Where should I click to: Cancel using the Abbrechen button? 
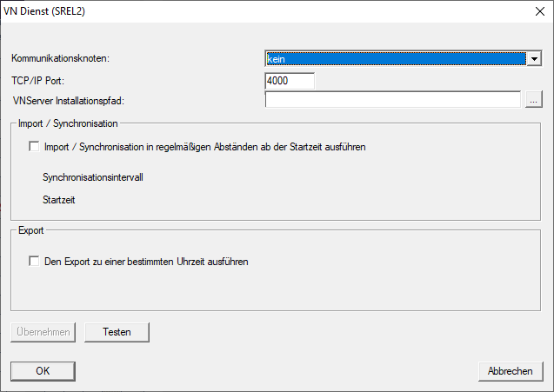click(x=511, y=371)
